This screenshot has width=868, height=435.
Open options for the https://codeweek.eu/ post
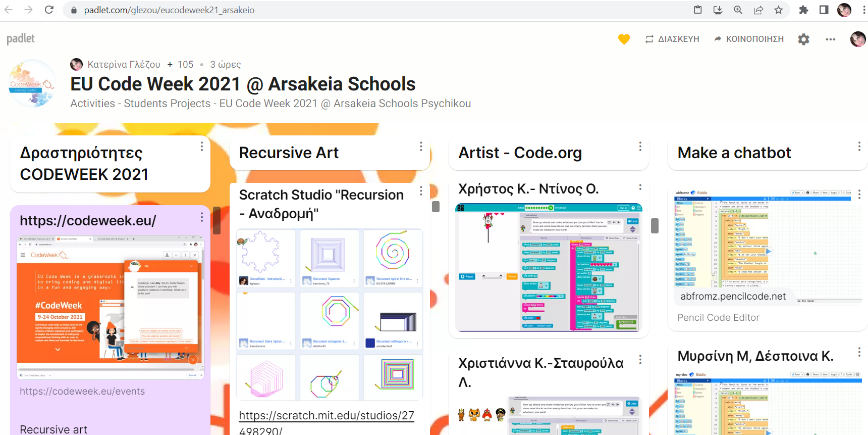(202, 217)
